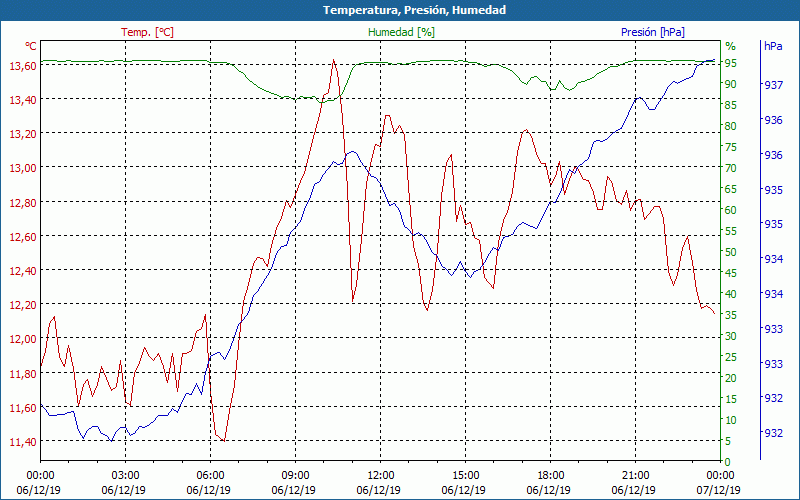Click the 03:00 time axis label
This screenshot has height=500, width=800.
click(126, 476)
